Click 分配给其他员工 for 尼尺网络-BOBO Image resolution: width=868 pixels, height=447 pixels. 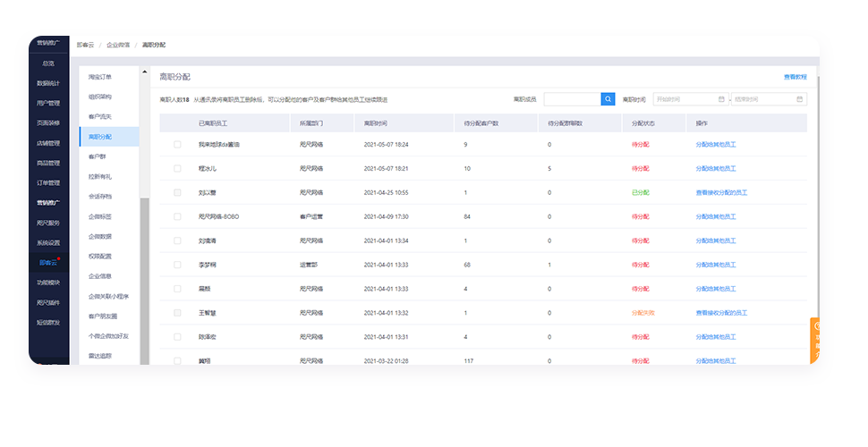point(716,216)
